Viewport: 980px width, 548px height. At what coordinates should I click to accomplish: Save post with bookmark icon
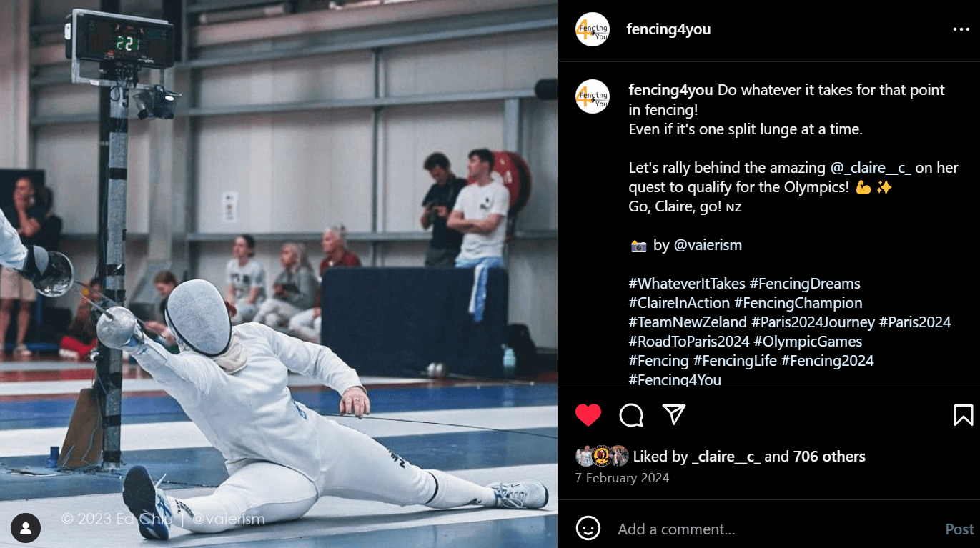click(963, 415)
